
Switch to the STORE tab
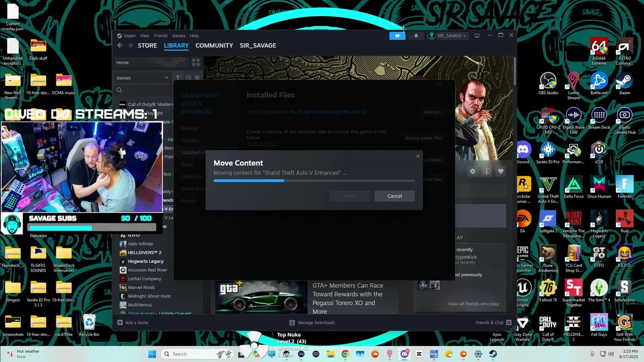coord(147,45)
